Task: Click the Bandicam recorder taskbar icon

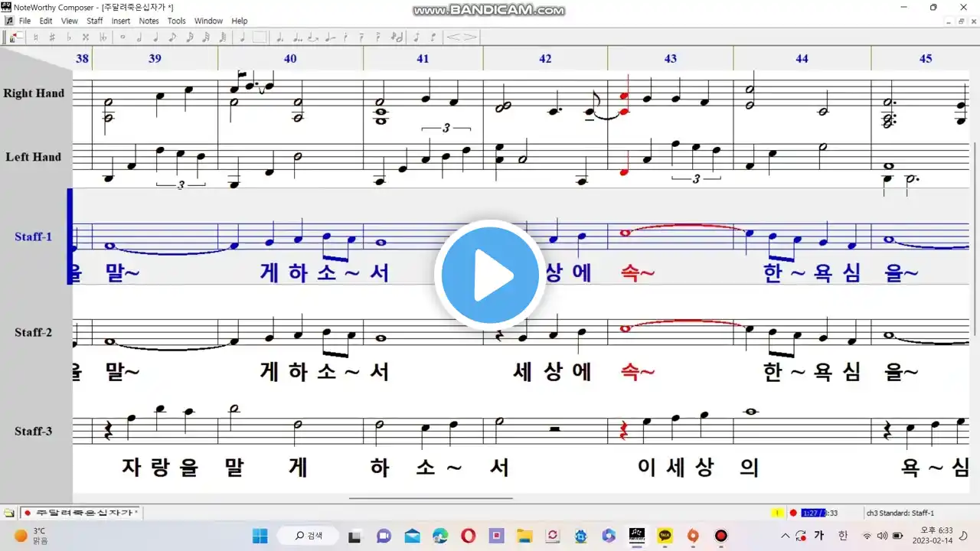Action: (720, 536)
